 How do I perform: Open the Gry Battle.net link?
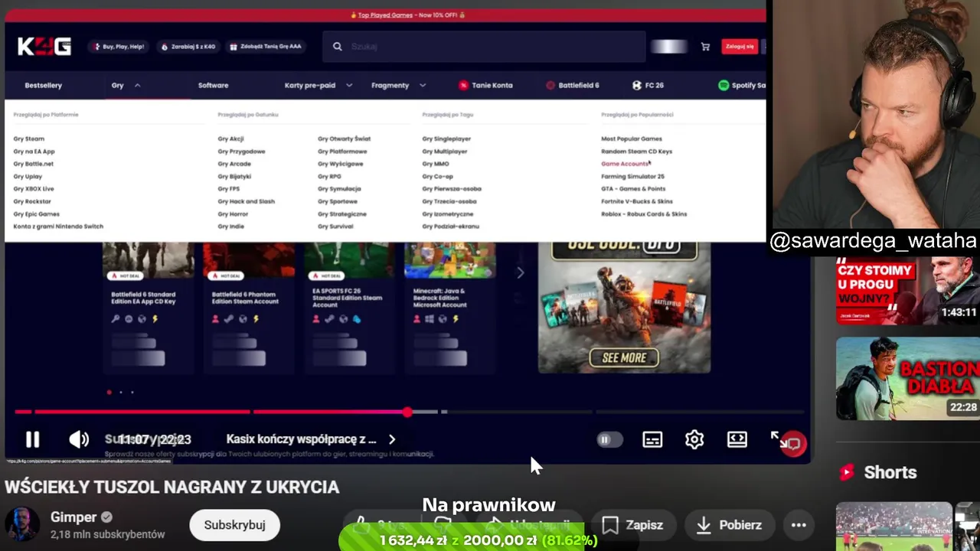click(x=33, y=164)
